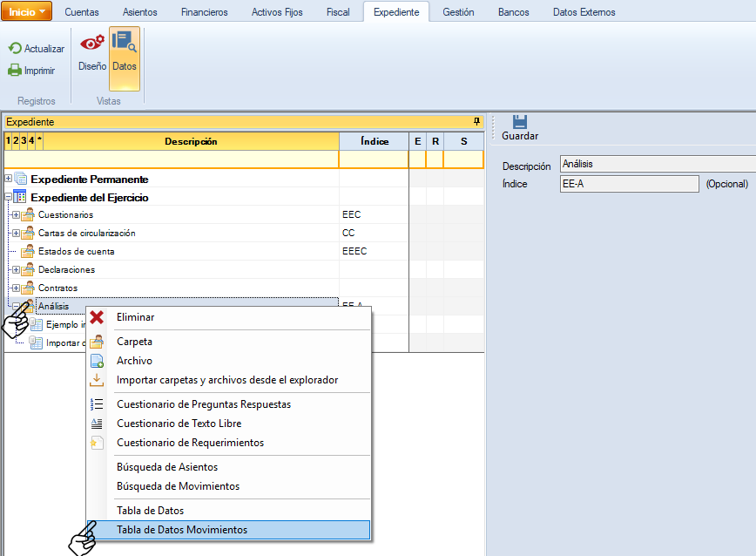Click the Imprimir printer icon
Screen dimensions: 756x556
[15, 71]
